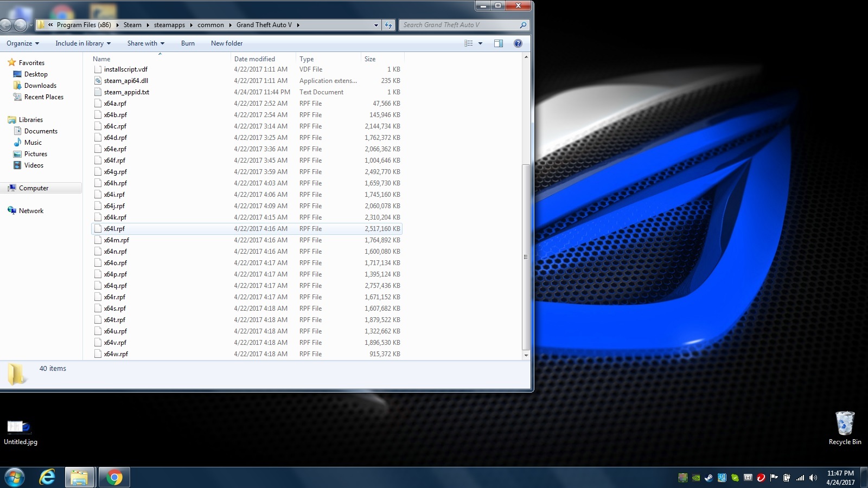Change view using the view icon

pyautogui.click(x=469, y=43)
